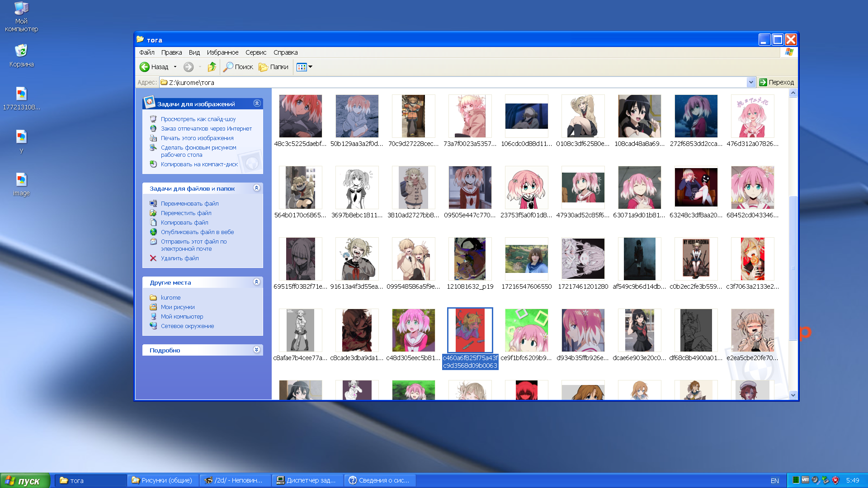
Task: Open the Поиск search tool
Action: pyautogui.click(x=238, y=67)
